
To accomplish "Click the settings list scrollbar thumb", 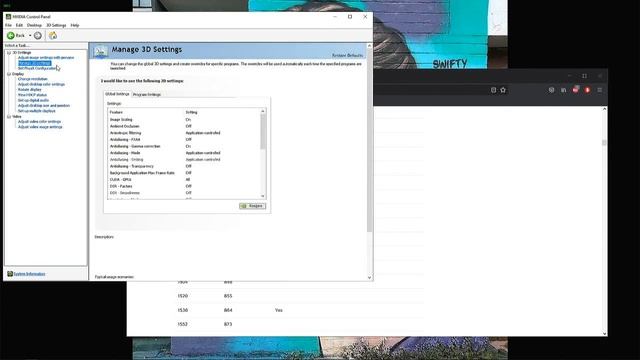I will click(x=263, y=131).
